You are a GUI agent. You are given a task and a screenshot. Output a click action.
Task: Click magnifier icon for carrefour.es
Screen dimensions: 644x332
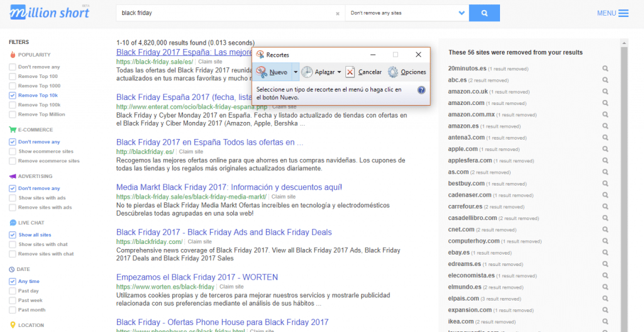(606, 207)
